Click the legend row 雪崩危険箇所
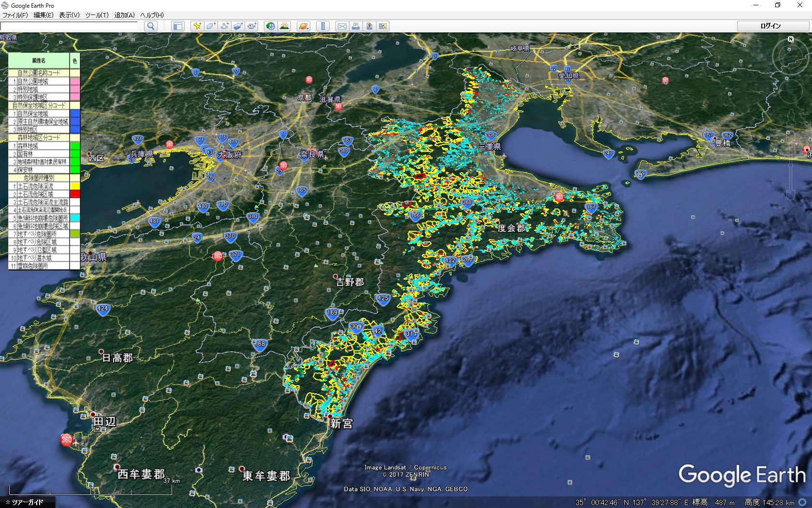The image size is (812, 508). click(x=39, y=266)
